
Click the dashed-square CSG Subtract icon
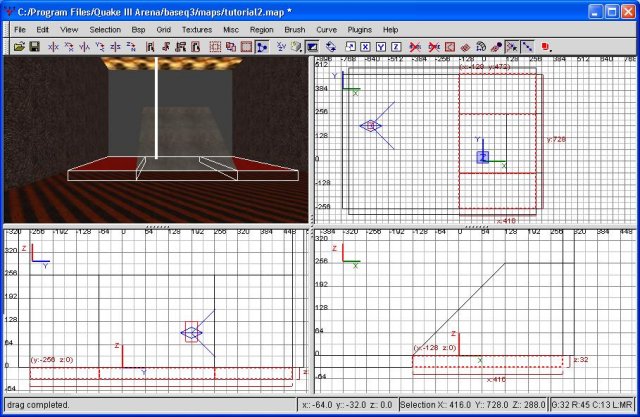[215, 47]
